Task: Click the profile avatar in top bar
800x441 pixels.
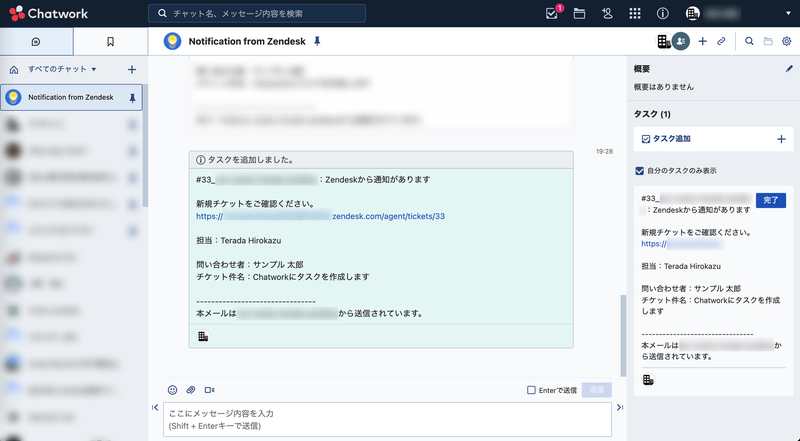Action: (692, 13)
